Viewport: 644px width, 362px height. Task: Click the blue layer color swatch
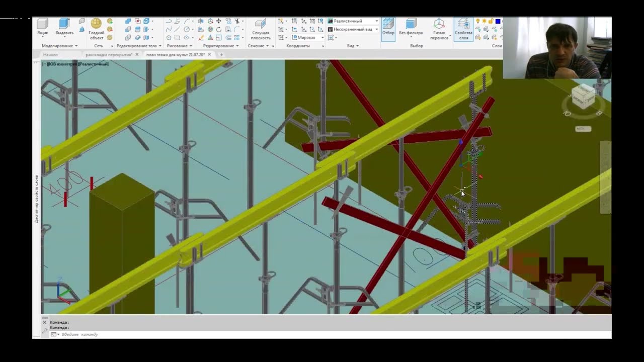click(x=498, y=21)
